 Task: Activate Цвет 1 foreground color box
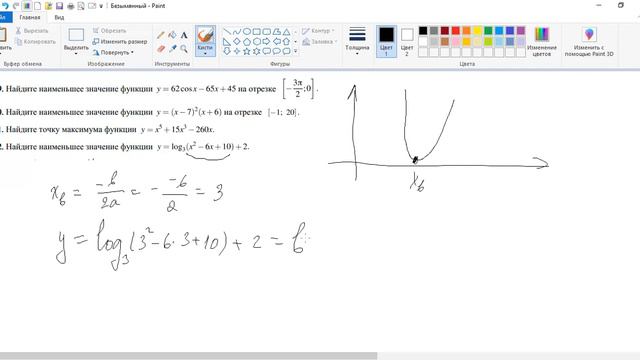click(x=386, y=41)
